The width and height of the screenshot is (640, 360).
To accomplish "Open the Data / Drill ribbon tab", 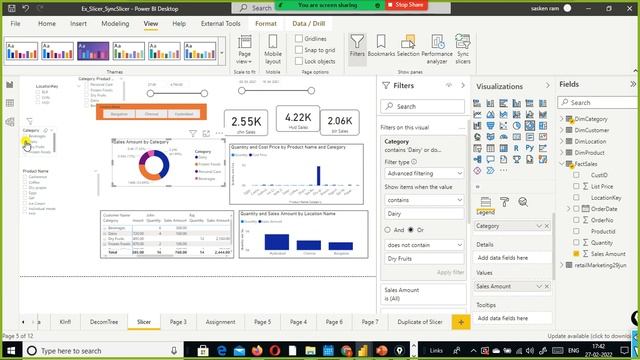I will (x=309, y=24).
